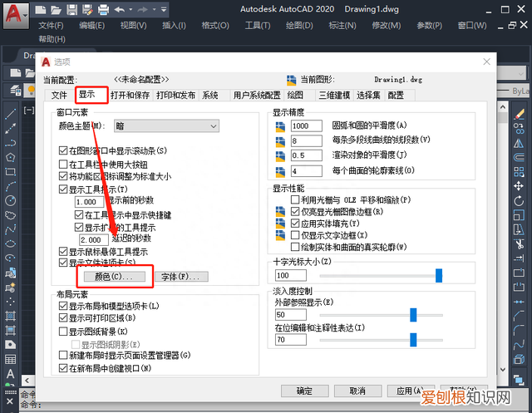Select the Move tool in right toolbar
The width and height of the screenshot is (532, 413).
click(x=519, y=186)
